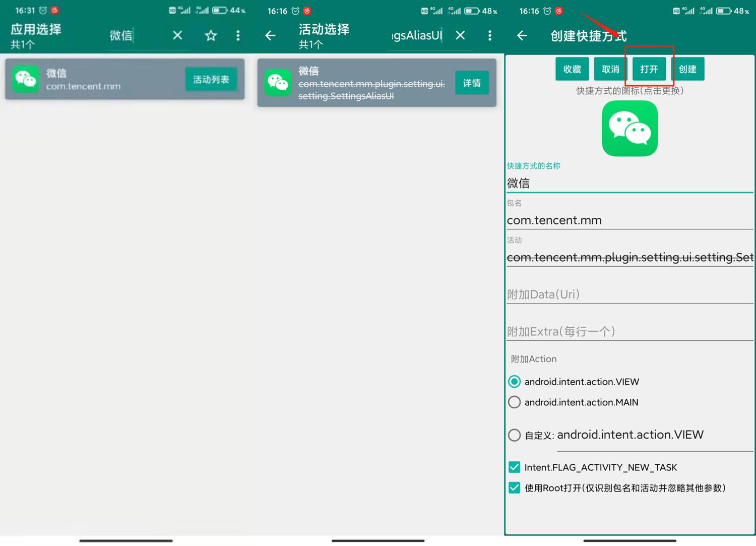Viewport: 756px width, 546px height.
Task: Tap the 活动列表 button for com.tencent.mm
Action: click(211, 79)
